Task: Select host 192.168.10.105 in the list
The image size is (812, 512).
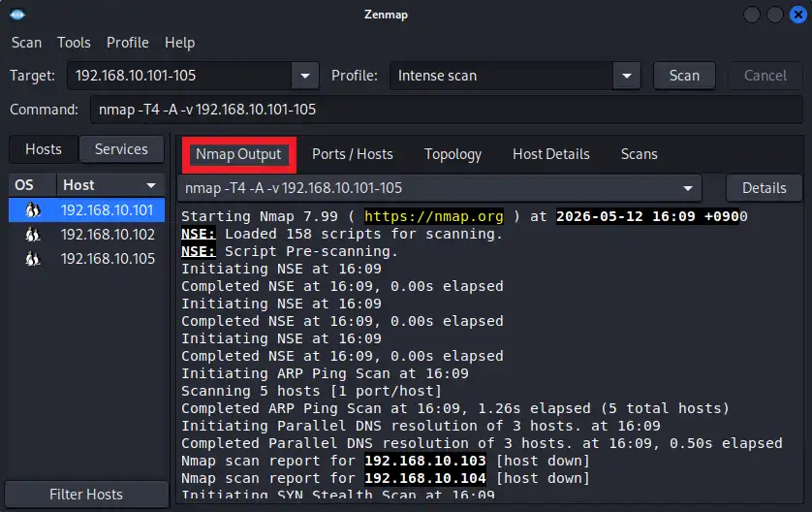Action: coord(86,259)
